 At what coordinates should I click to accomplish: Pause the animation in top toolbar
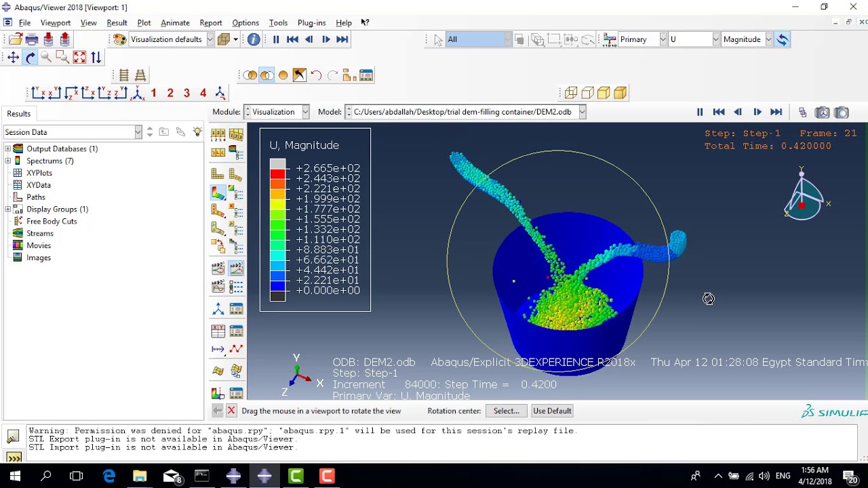276,39
